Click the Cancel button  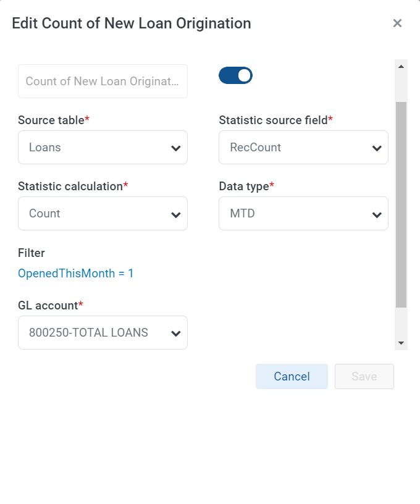point(292,376)
